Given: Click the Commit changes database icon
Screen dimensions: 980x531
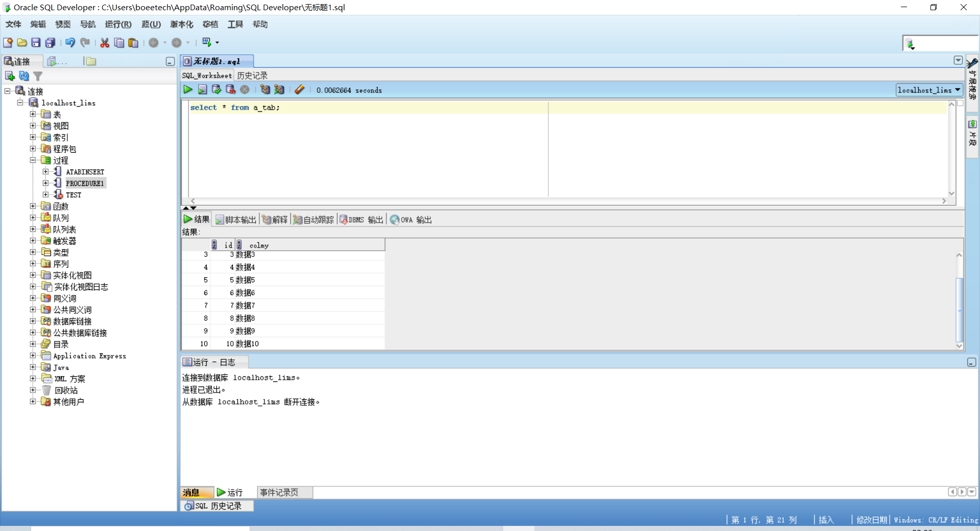Looking at the screenshot, I should (x=216, y=89).
